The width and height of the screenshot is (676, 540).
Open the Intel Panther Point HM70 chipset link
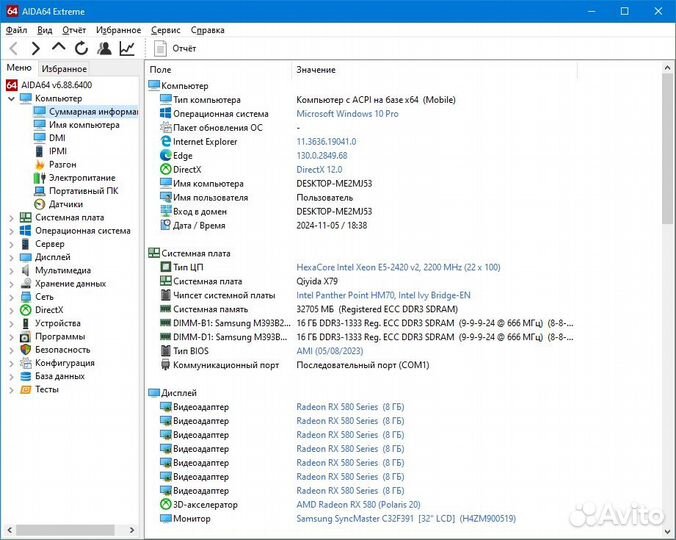[383, 295]
